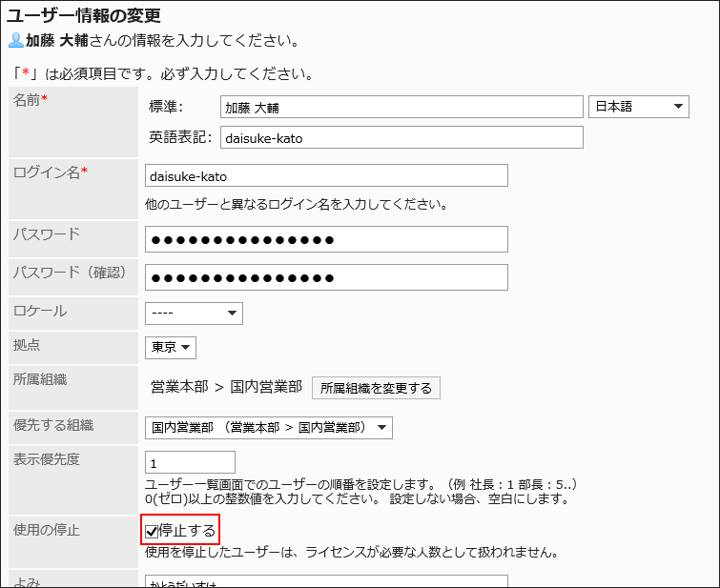Click the ユーザー情報の変更 heading

[x=84, y=15]
